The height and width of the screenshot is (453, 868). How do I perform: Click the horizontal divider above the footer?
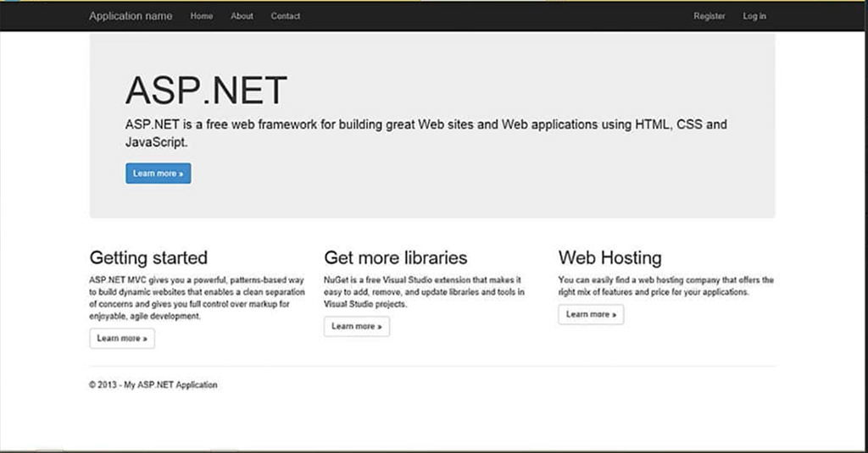point(432,366)
